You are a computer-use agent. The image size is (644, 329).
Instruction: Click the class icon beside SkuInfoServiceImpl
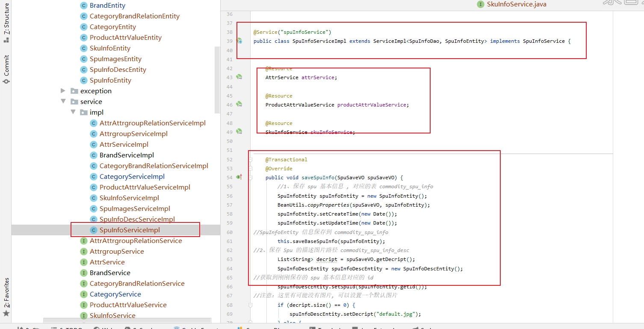(94, 198)
